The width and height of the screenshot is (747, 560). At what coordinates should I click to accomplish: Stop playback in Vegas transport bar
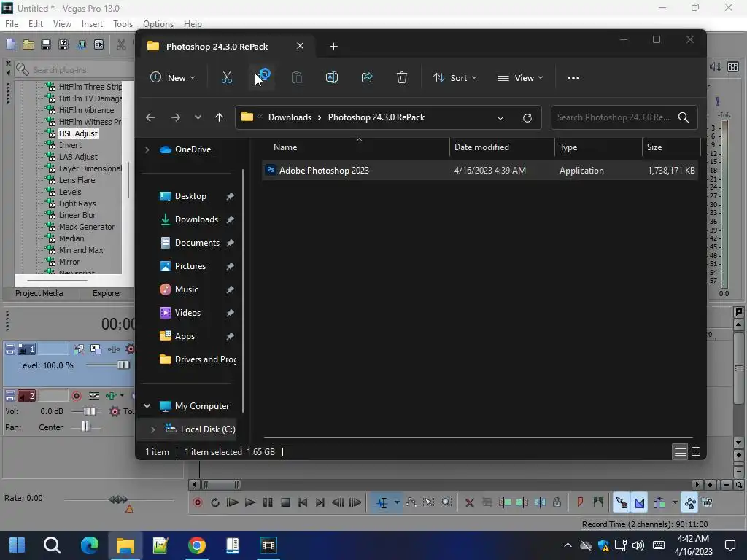(x=285, y=502)
